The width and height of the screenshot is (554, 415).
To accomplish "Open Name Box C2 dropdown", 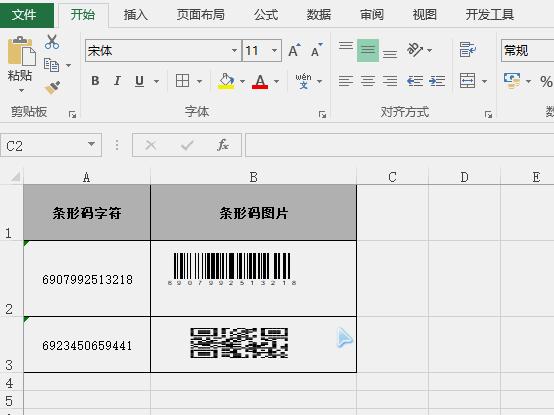I will [91, 144].
